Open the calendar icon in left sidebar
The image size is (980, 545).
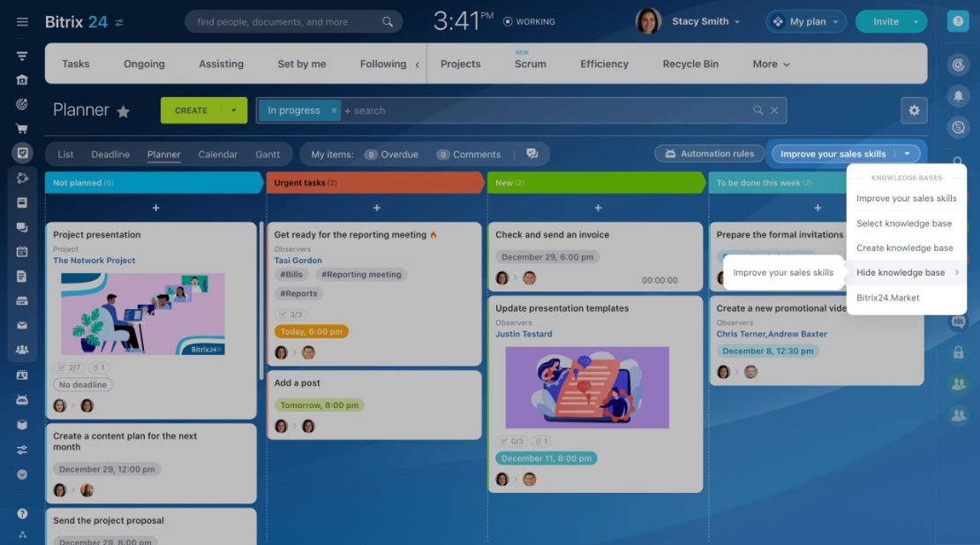[22, 251]
